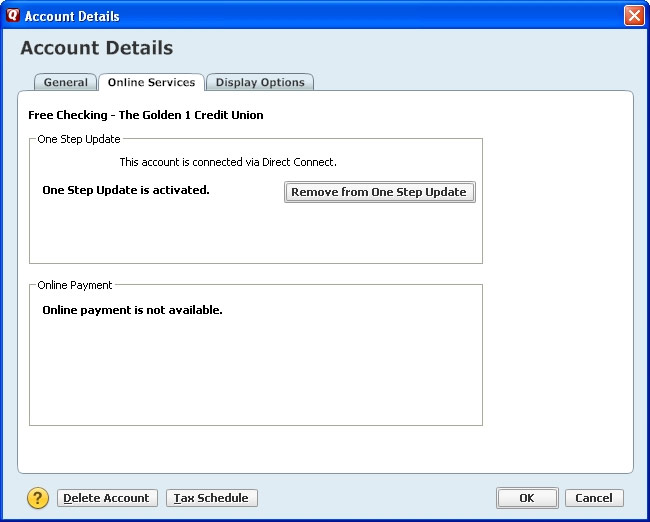Select the Online Services tab

click(151, 82)
